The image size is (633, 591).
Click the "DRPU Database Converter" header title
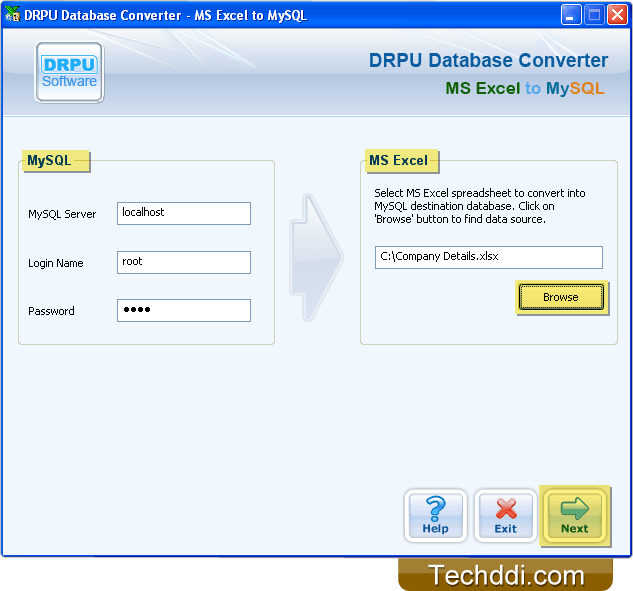[488, 60]
